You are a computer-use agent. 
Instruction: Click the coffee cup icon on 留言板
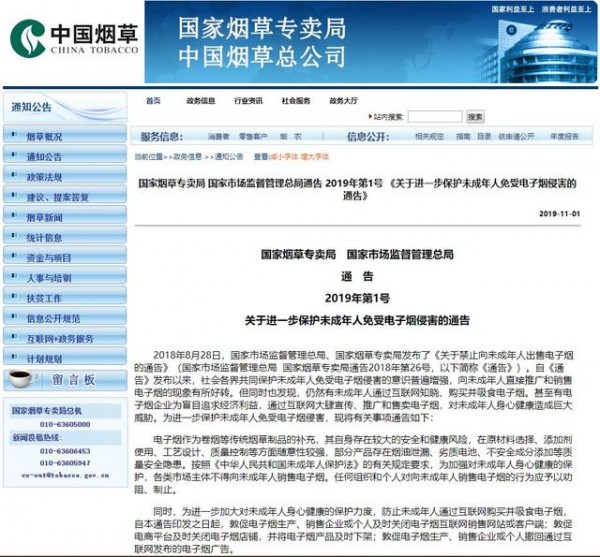tap(21, 379)
